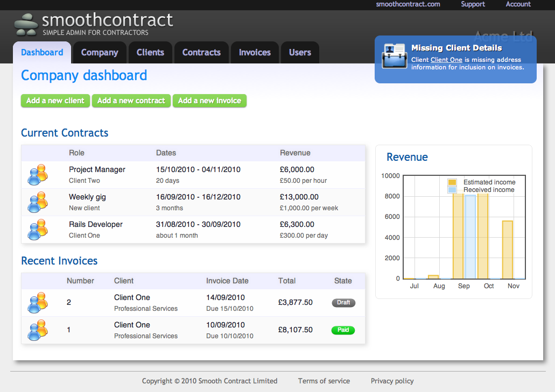The width and height of the screenshot is (555, 392).
Task: Click the Paid status badge on invoice 1
Action: pos(343,330)
